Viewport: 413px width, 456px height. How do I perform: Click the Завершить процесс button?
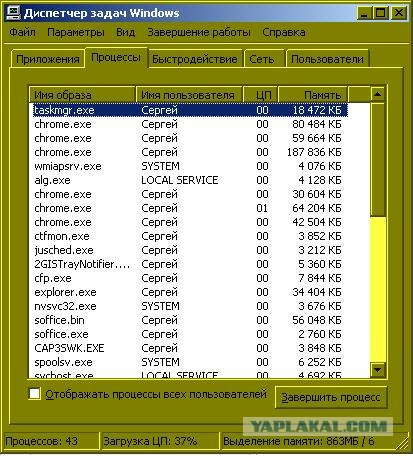[331, 397]
